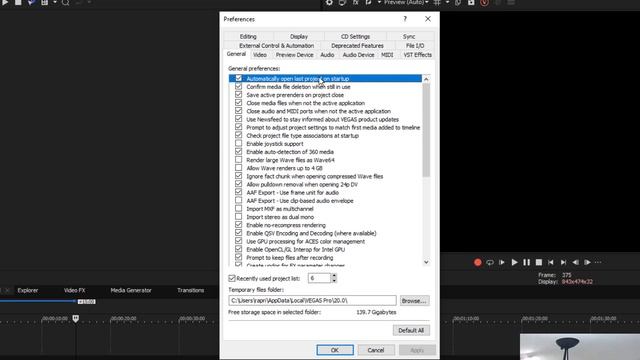Open Video Output FX icon in preview toolbar

[x=356, y=2]
